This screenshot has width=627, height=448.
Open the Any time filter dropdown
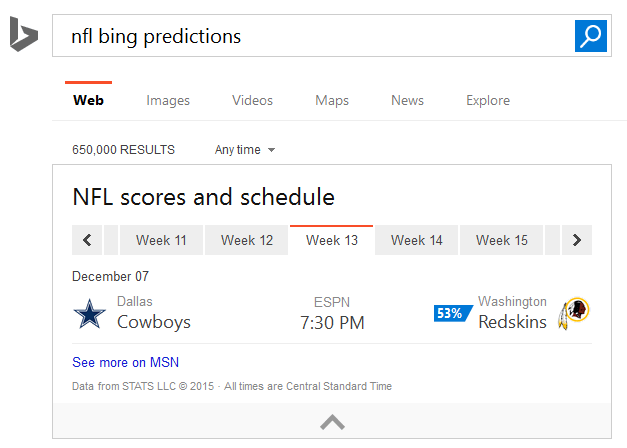[245, 150]
